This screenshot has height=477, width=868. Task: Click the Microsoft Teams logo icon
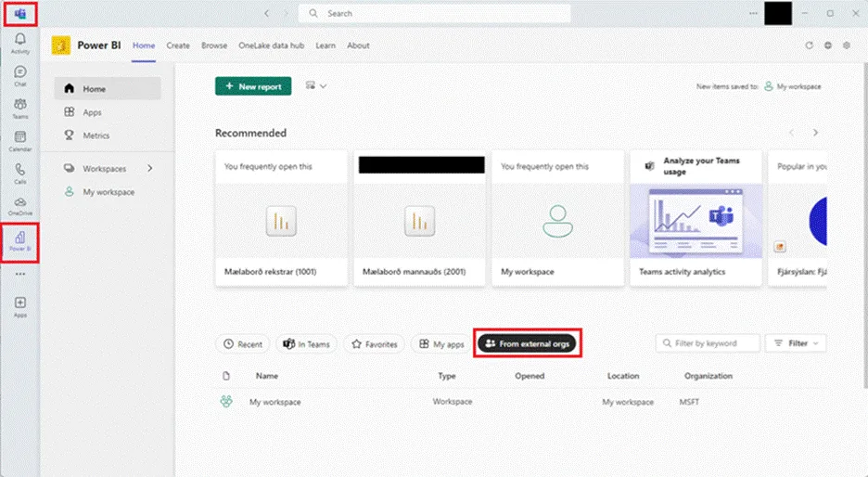pyautogui.click(x=20, y=14)
